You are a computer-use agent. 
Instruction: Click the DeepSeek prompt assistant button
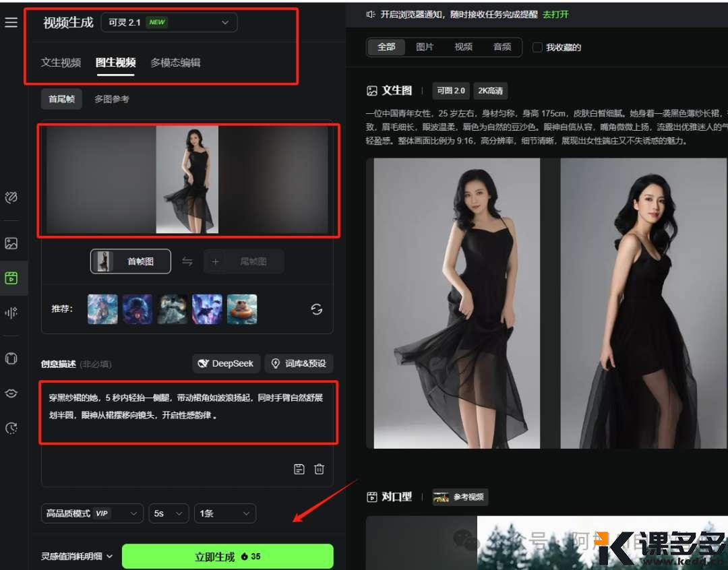226,363
